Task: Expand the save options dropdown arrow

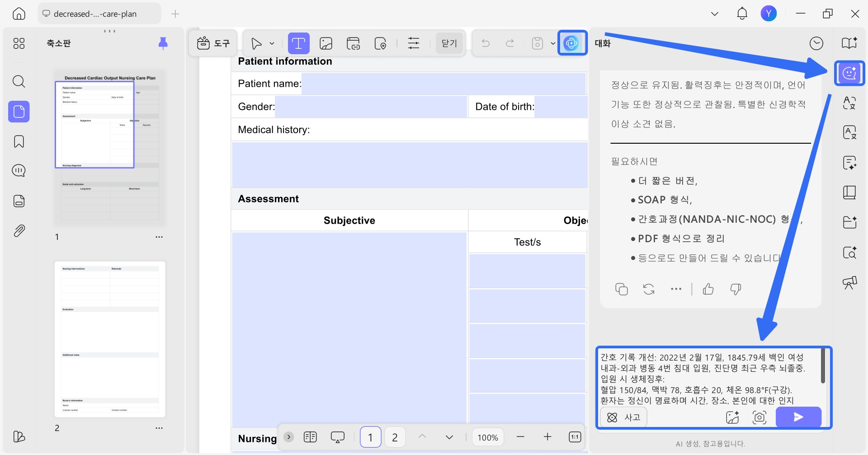Action: [x=553, y=44]
